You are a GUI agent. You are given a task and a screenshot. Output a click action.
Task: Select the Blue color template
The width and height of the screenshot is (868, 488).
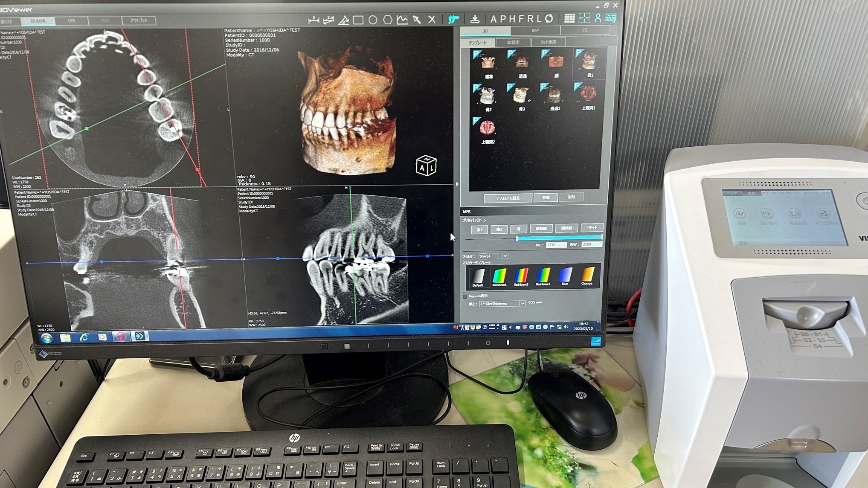point(565,276)
